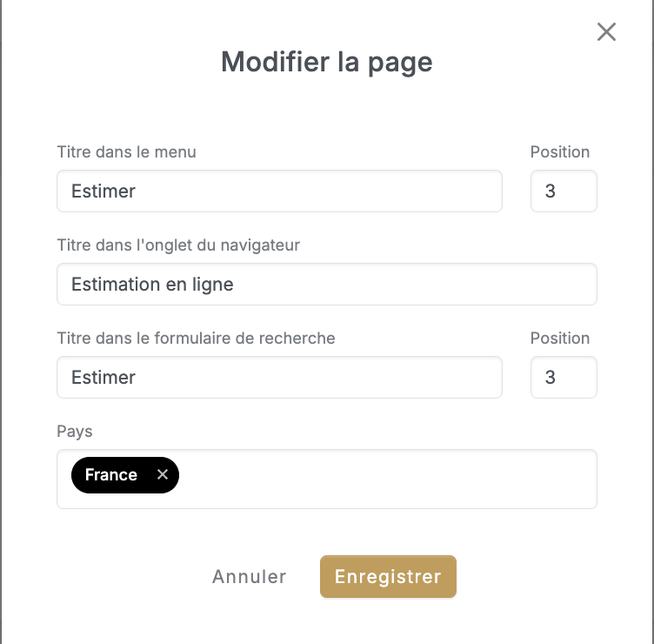Click the Pays label
The height and width of the screenshot is (644, 654).
(x=75, y=432)
